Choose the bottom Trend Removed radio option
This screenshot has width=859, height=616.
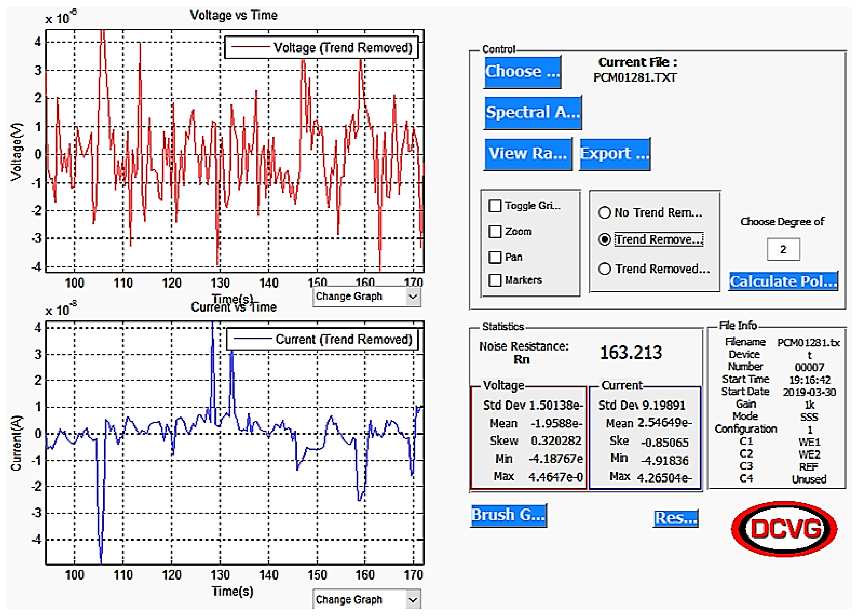(x=605, y=269)
